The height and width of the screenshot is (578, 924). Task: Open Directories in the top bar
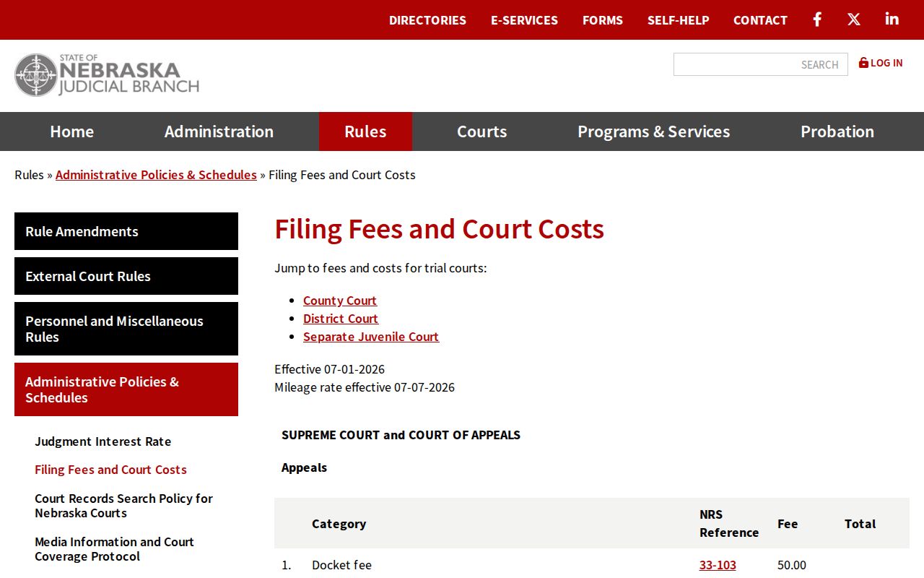tap(427, 20)
